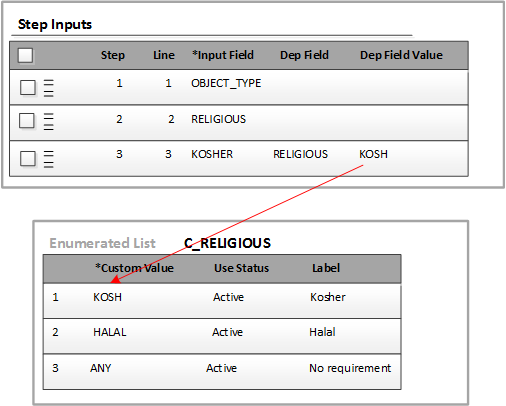Open row menu icon for KOSHER row
The width and height of the screenshot is (506, 406).
49,159
